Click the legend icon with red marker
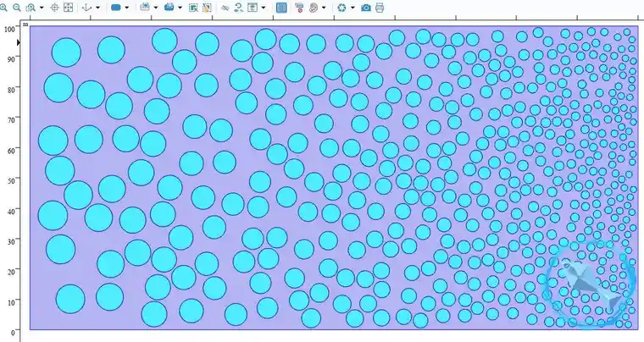 pyautogui.click(x=299, y=8)
